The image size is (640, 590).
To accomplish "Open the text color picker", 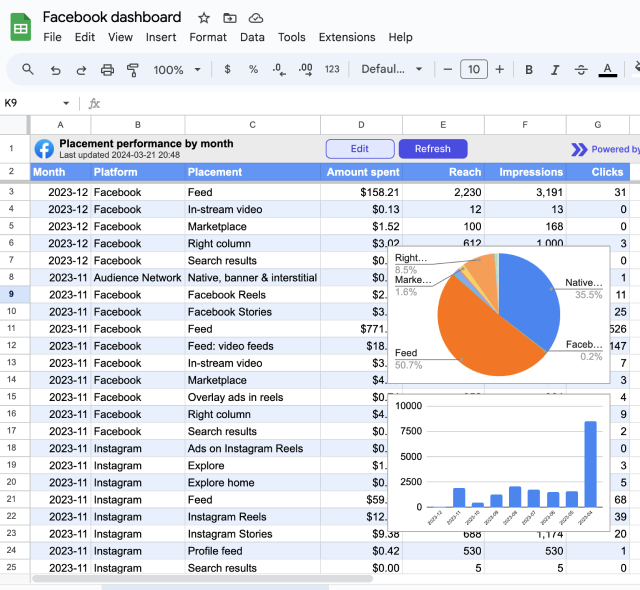I will [607, 70].
